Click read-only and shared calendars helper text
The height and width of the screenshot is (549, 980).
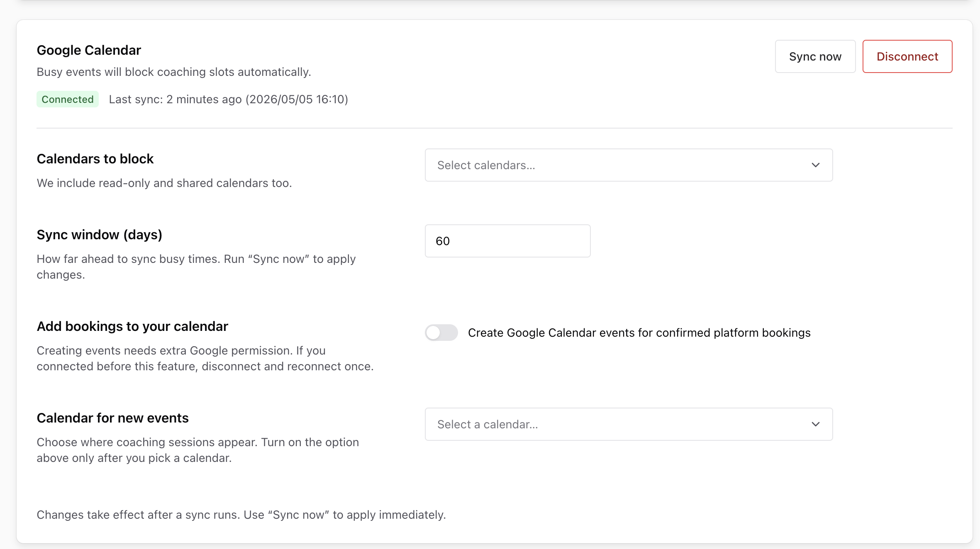(x=164, y=183)
